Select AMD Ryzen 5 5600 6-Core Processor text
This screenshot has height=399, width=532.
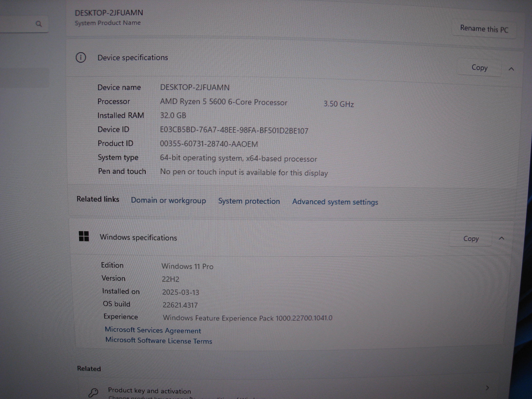pos(224,102)
